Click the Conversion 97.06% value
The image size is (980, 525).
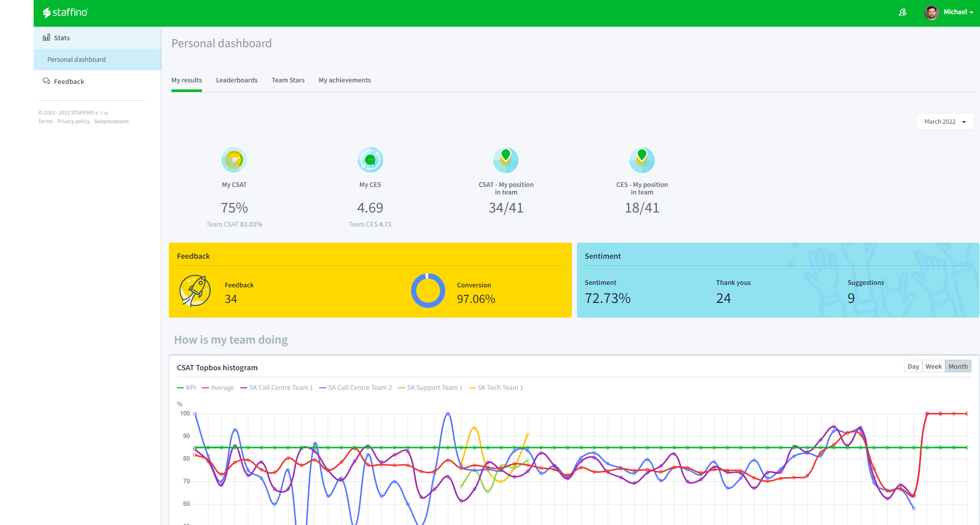476,299
